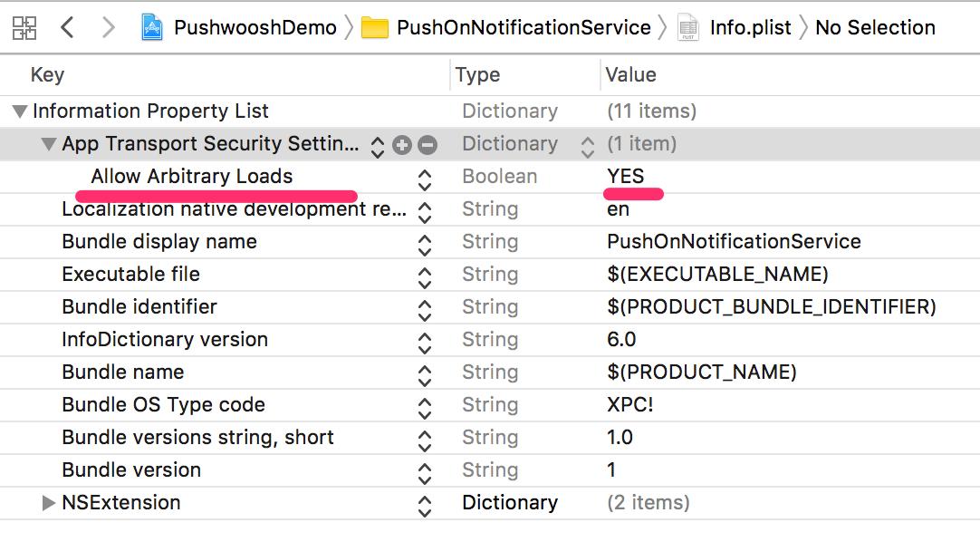Click the 1.0 version value
980x542 pixels.
(620, 437)
